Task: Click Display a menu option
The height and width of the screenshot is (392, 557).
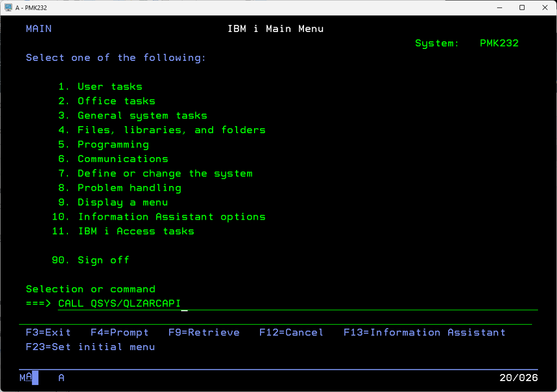Action: pos(122,202)
